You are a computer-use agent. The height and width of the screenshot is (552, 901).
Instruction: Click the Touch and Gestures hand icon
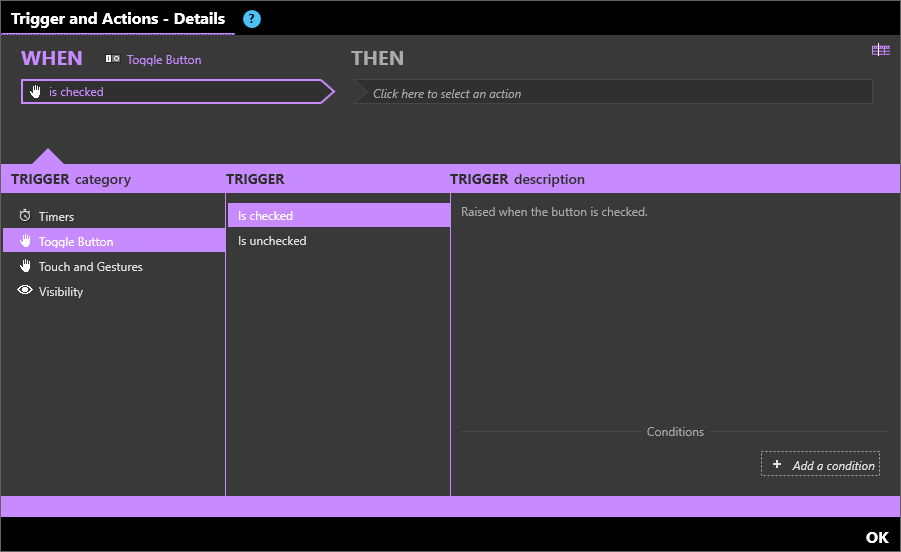coord(25,265)
